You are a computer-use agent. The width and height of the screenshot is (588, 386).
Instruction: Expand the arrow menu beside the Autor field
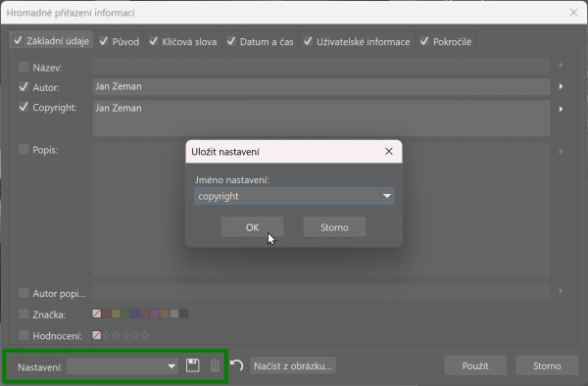(x=561, y=86)
